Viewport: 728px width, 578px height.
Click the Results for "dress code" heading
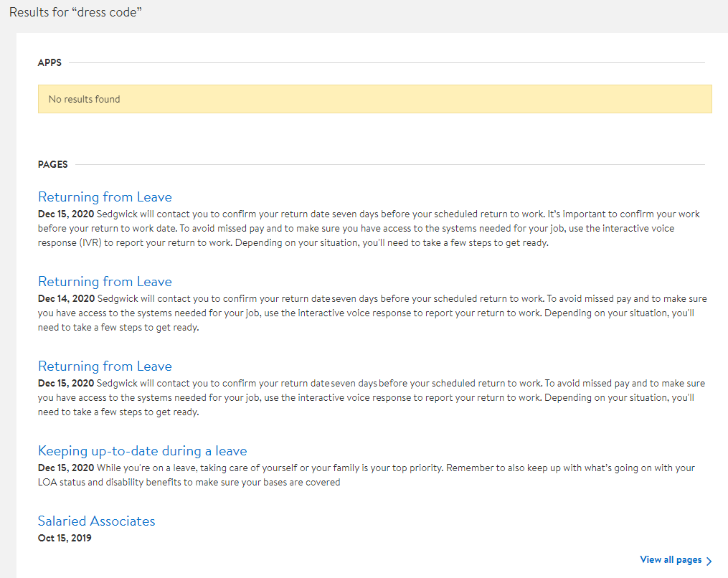[76, 12]
